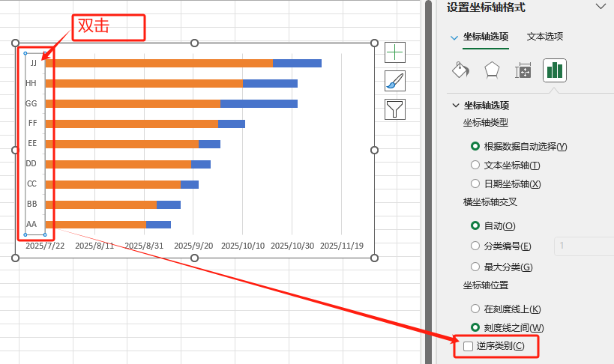
Task: Click the HH axis label
Action: click(x=31, y=83)
